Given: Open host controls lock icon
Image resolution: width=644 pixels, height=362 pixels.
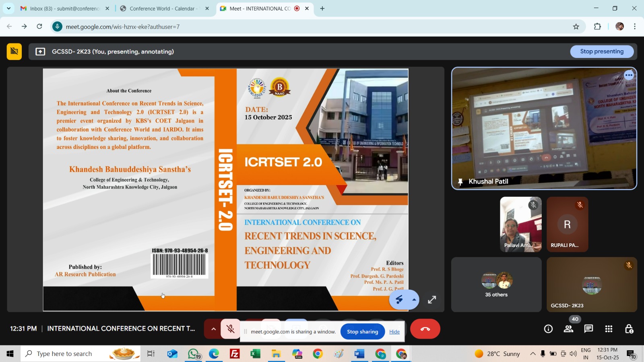Looking at the screenshot, I should [629, 329].
